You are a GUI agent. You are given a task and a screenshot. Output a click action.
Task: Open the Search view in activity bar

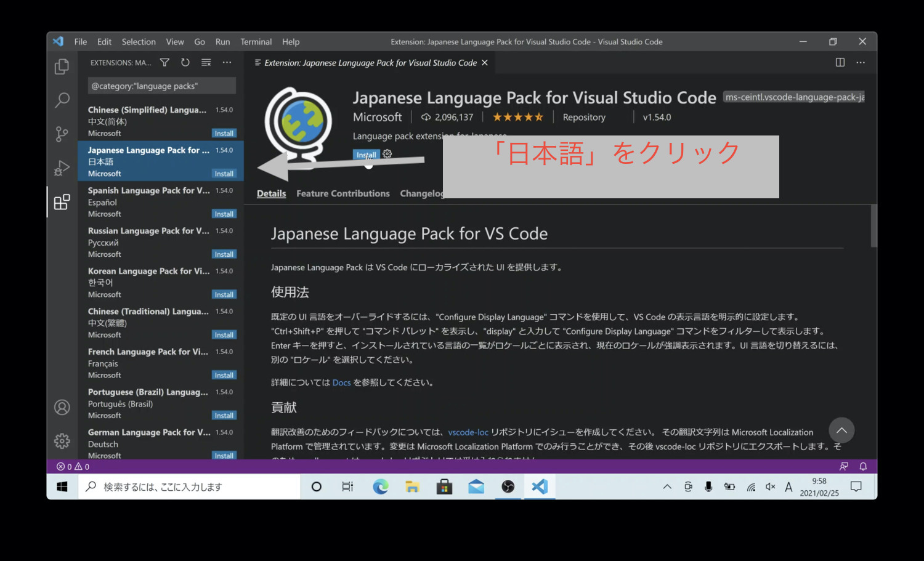pyautogui.click(x=62, y=100)
